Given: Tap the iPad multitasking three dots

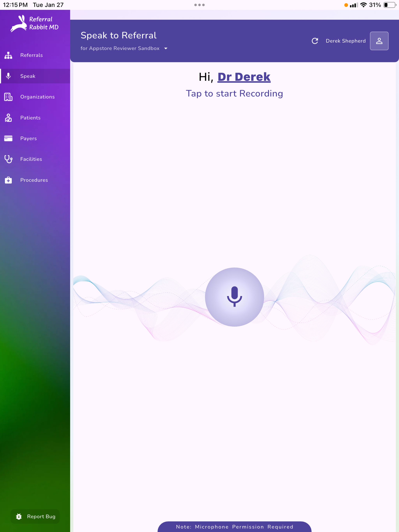Looking at the screenshot, I should (199, 5).
